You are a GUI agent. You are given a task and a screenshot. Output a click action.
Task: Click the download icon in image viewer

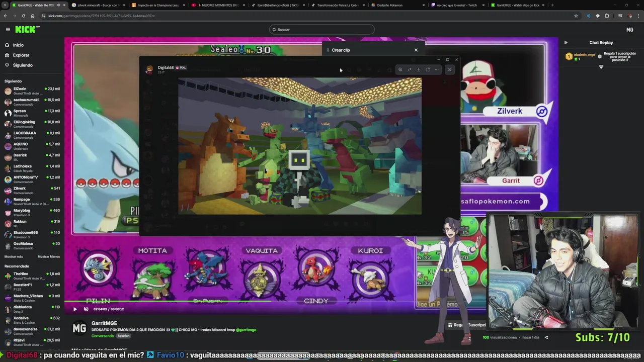pos(418,70)
